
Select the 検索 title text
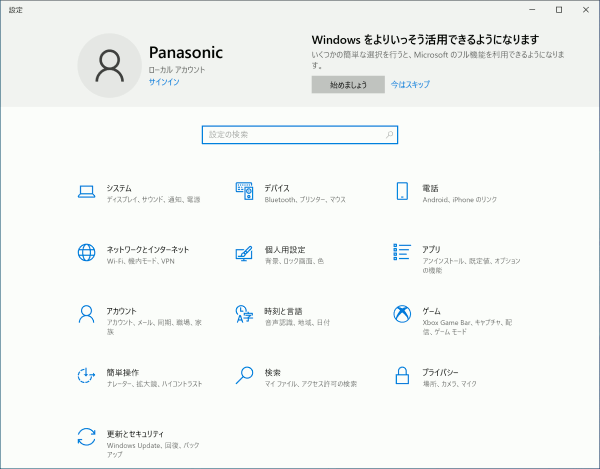tap(273, 373)
